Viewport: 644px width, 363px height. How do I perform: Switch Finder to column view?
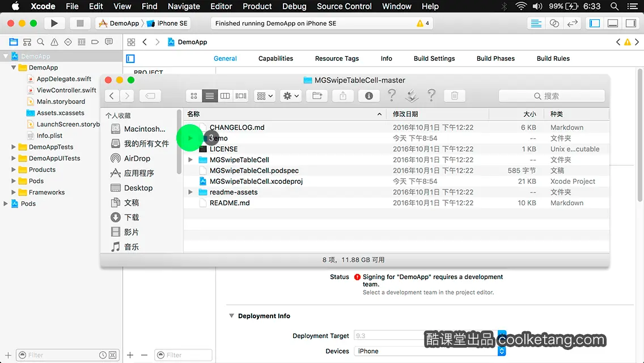click(x=225, y=96)
